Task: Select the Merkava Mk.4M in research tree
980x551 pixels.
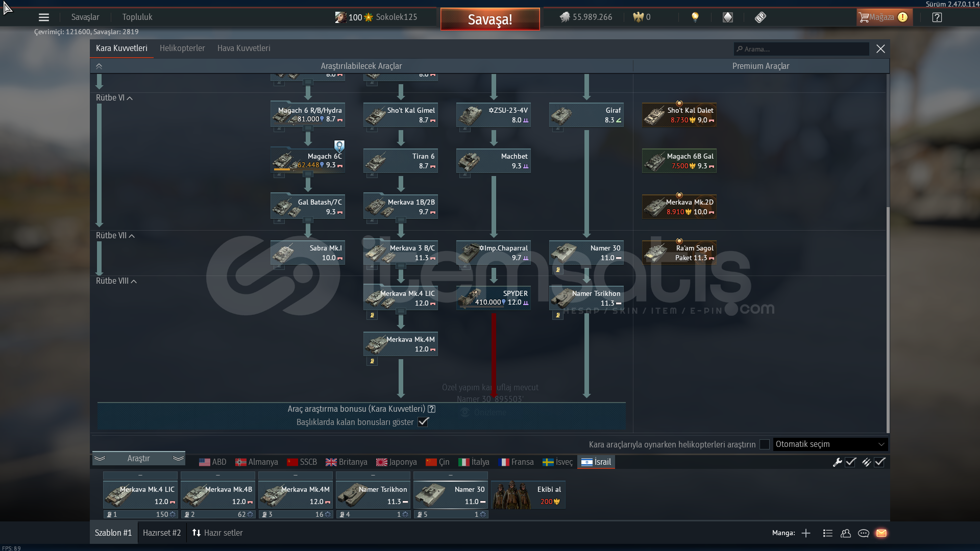Action: point(401,344)
